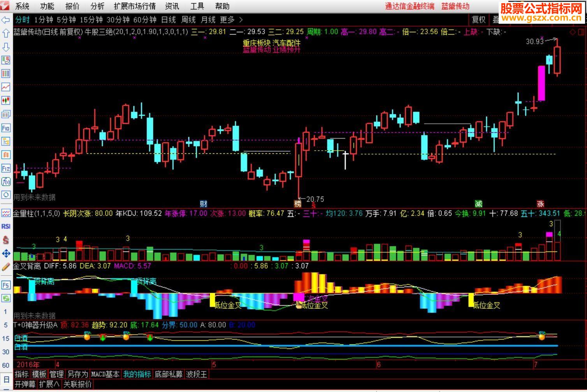Switch to 30分钟 period tab

[x=118, y=20]
